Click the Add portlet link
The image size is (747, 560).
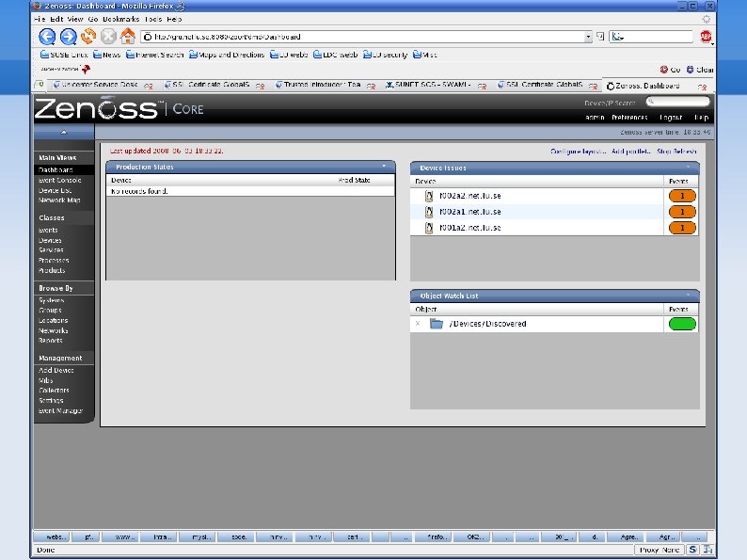click(x=630, y=152)
